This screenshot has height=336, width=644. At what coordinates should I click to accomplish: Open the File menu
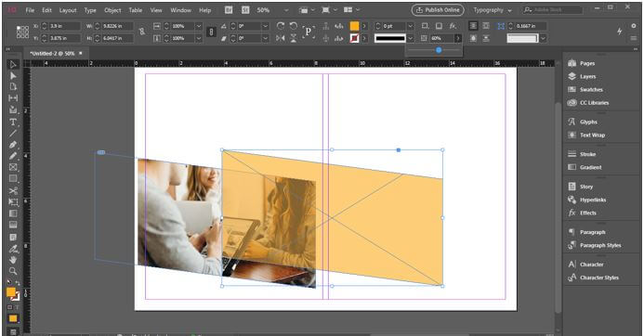pos(30,10)
